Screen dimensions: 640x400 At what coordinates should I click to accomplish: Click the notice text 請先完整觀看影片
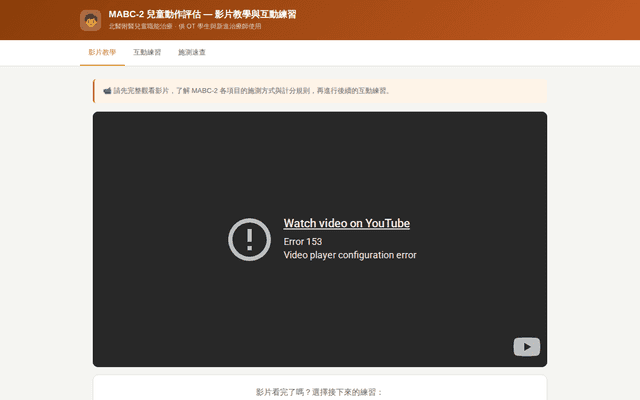tap(252, 91)
